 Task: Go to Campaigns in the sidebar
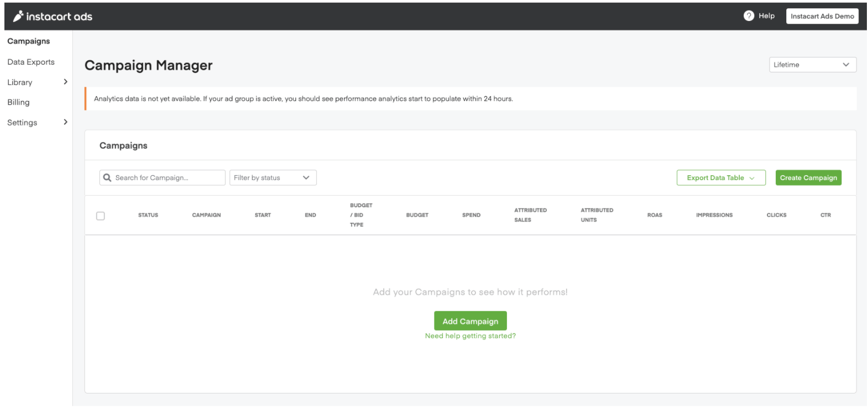pyautogui.click(x=29, y=41)
